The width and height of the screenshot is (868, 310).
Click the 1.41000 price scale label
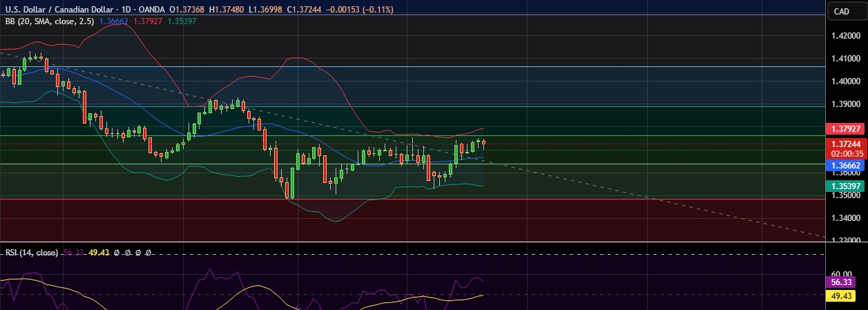point(847,59)
